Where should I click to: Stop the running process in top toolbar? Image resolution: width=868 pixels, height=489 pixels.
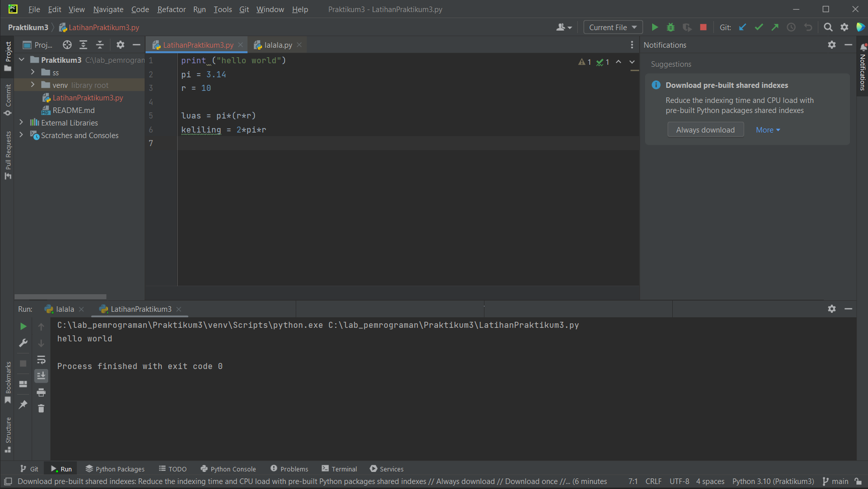(x=703, y=27)
